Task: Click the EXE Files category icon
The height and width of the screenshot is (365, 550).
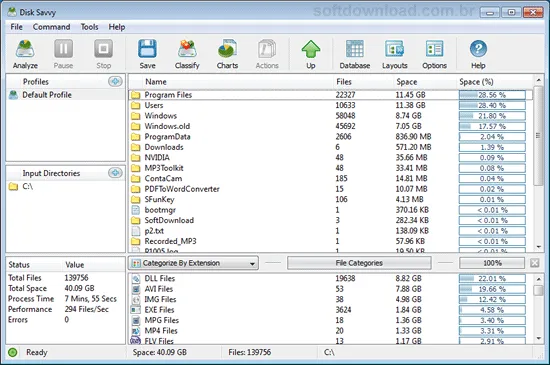Action: [x=136, y=310]
